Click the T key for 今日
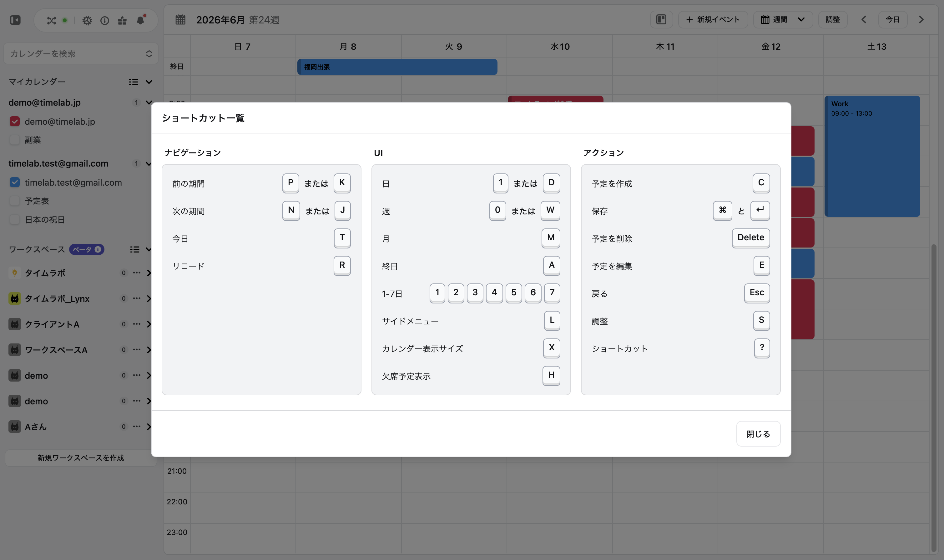944x560 pixels. [x=342, y=238]
